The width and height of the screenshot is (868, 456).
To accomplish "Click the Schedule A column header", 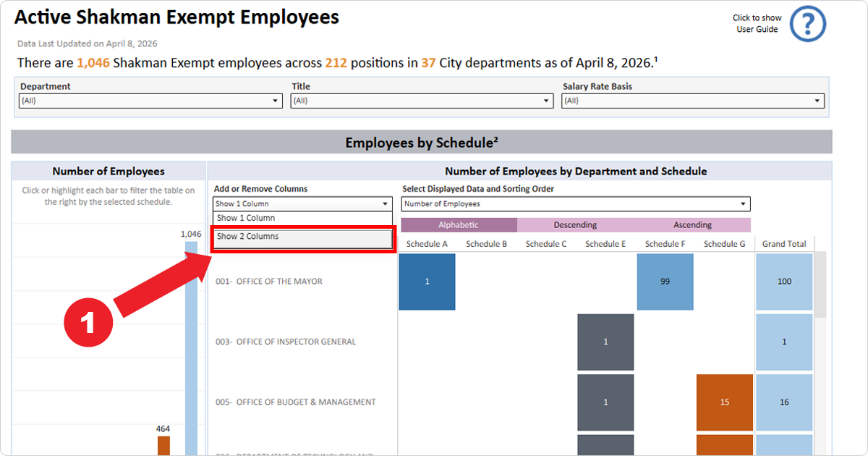I will click(x=427, y=244).
